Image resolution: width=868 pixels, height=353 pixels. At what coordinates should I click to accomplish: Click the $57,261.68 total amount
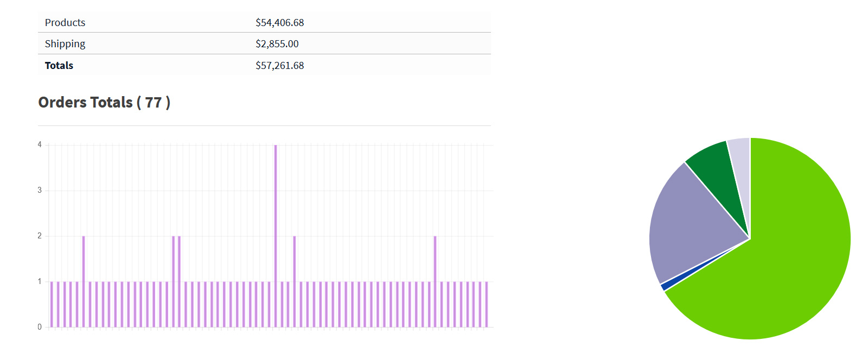coord(280,65)
